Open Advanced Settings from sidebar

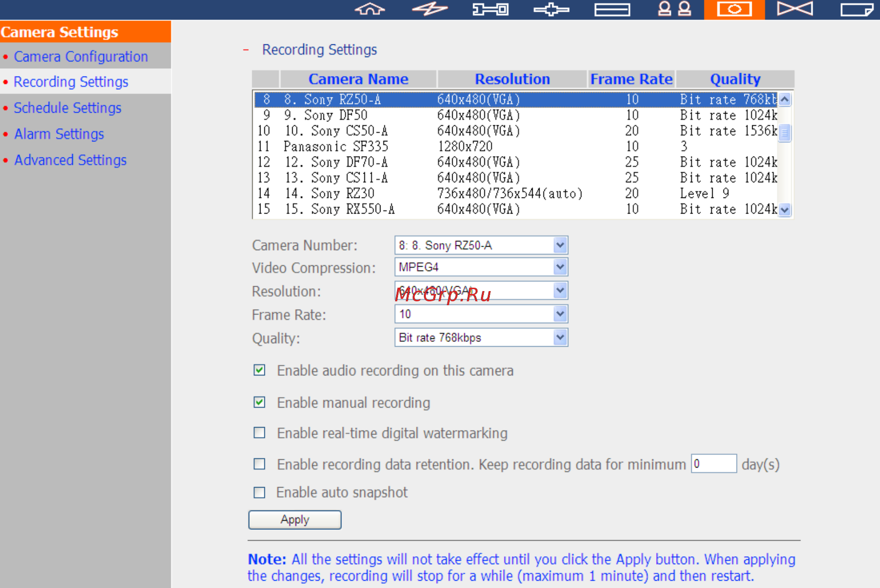(x=70, y=160)
